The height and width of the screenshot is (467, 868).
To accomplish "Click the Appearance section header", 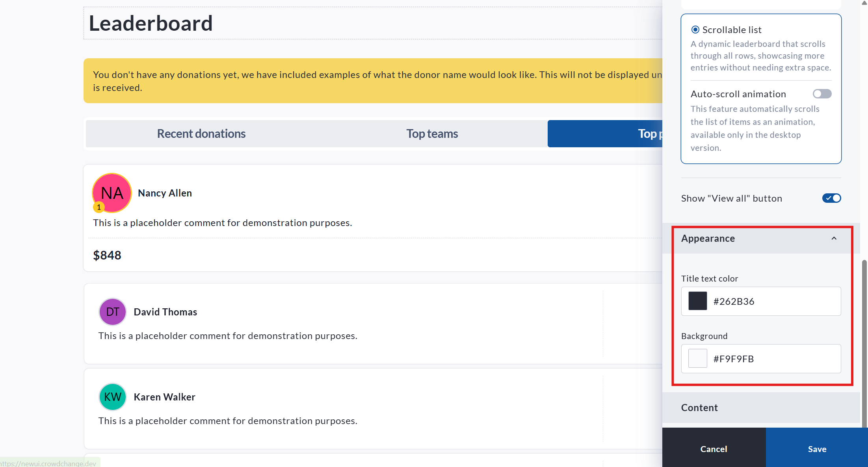I will point(708,239).
